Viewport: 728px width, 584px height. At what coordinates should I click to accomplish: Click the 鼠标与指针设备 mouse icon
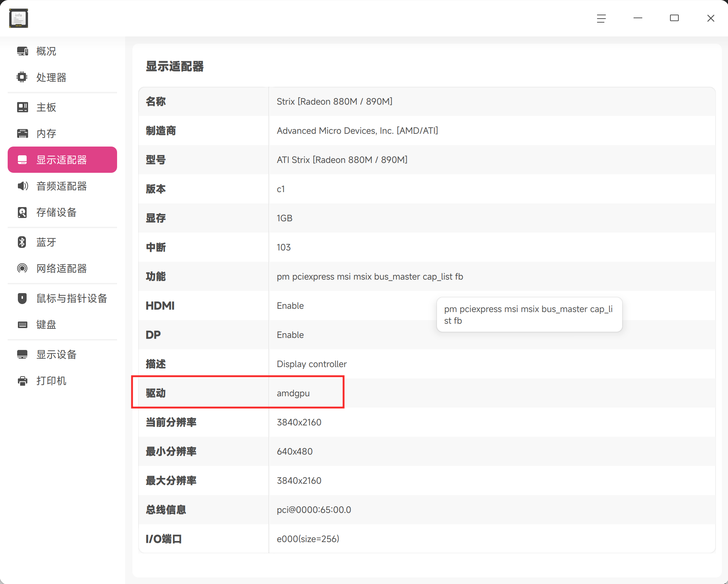22,298
